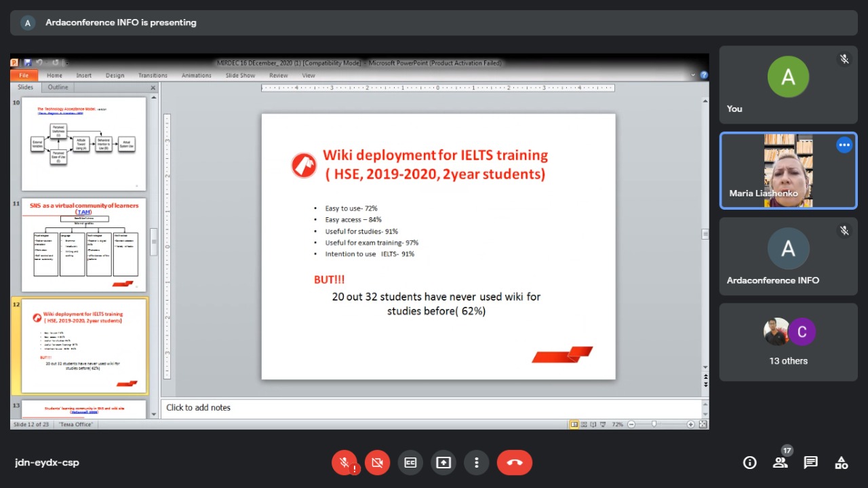Switch to Reading View in status bar

(593, 424)
